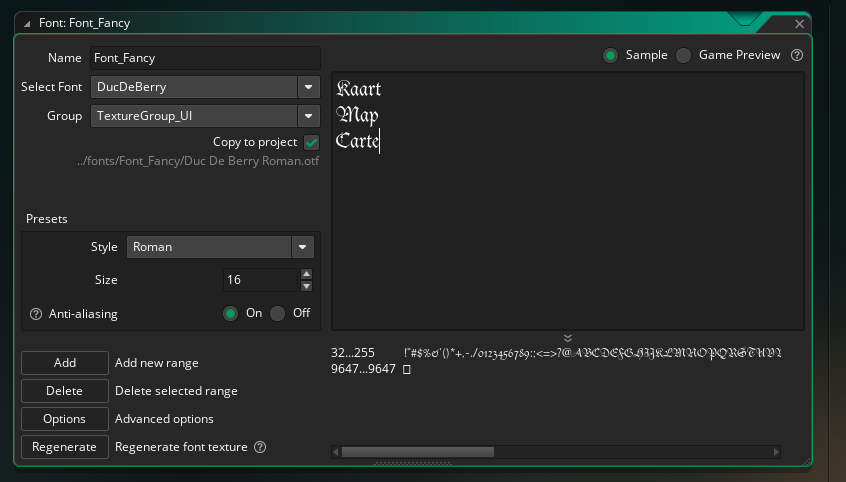
Task: Click the scrollbar left arrow
Action: [x=336, y=452]
